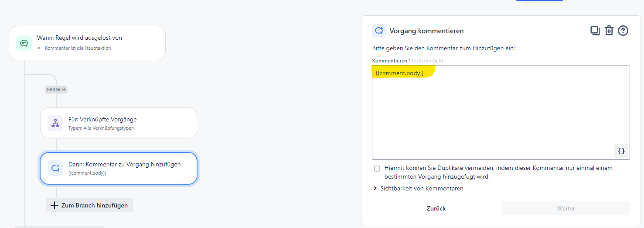644x228 pixels.
Task: Click the {{comment.body}} text in the comment field
Action: [x=400, y=73]
